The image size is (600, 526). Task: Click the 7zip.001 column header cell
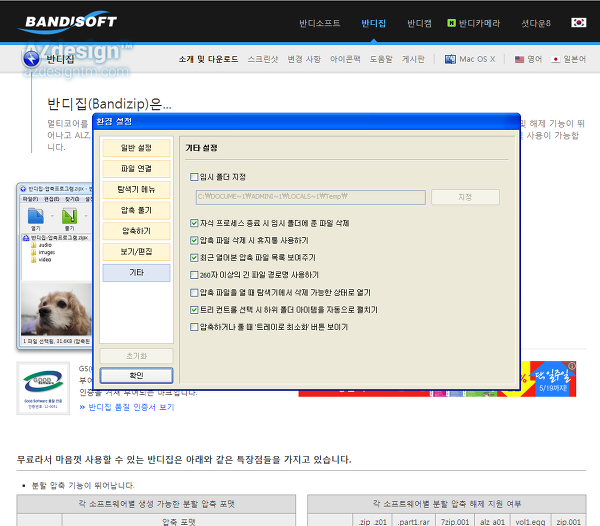coord(455,521)
